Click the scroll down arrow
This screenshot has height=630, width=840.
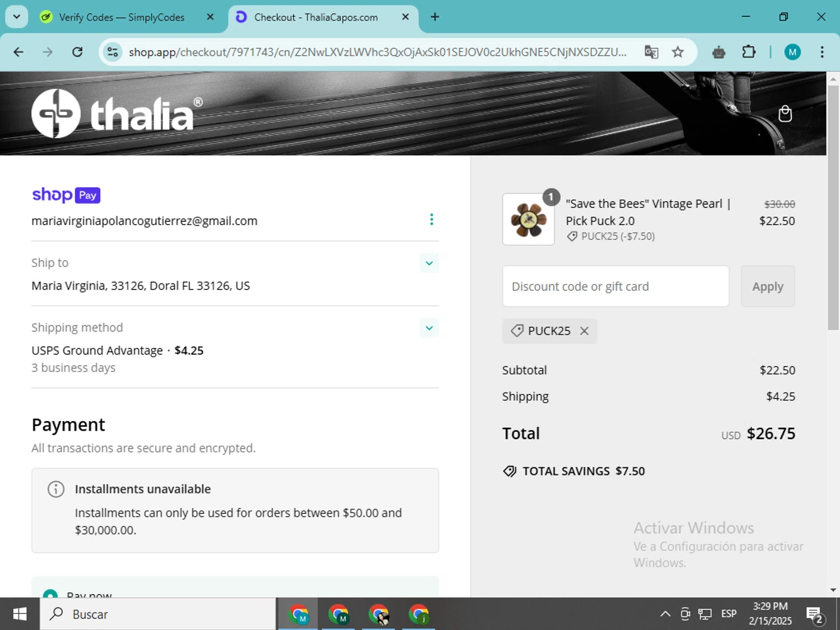(x=833, y=590)
